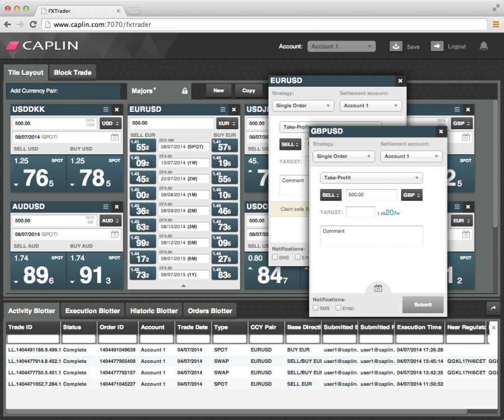Close the USDDKK tile
Viewport: 504px width, 420px height.
[117, 110]
